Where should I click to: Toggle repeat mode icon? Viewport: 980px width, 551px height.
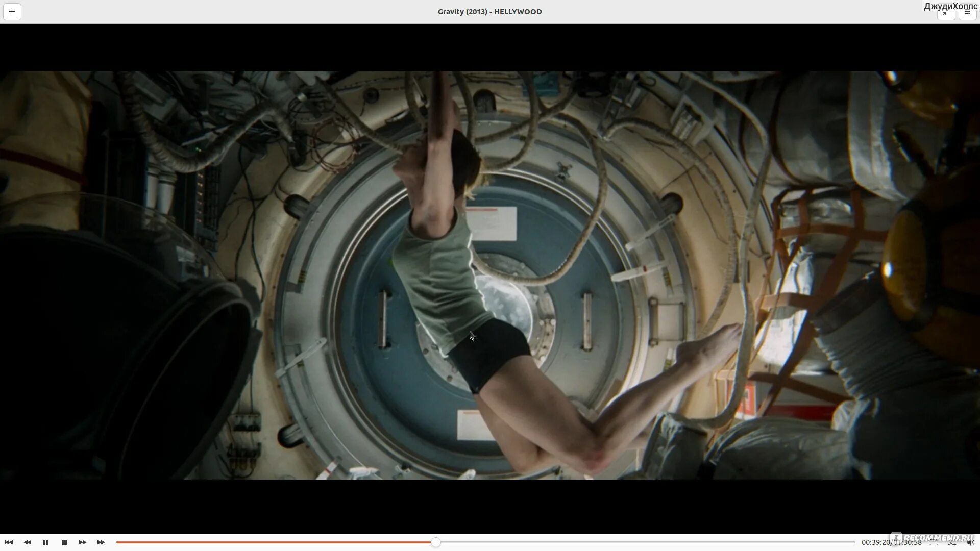pyautogui.click(x=934, y=542)
